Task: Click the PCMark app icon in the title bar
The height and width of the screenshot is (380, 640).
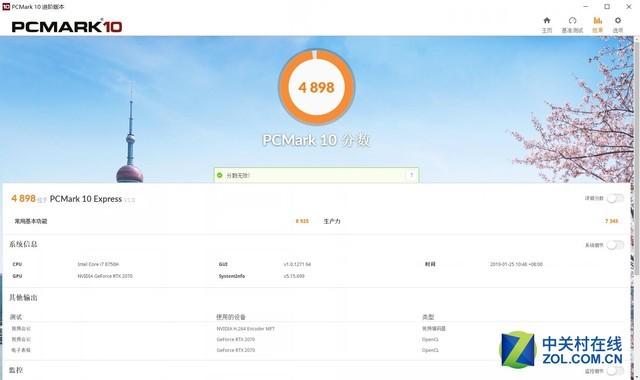Action: [6, 7]
